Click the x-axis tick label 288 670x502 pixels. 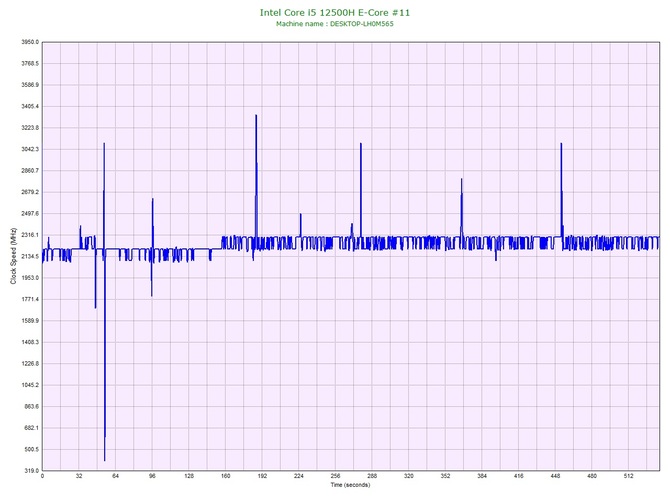click(x=372, y=476)
